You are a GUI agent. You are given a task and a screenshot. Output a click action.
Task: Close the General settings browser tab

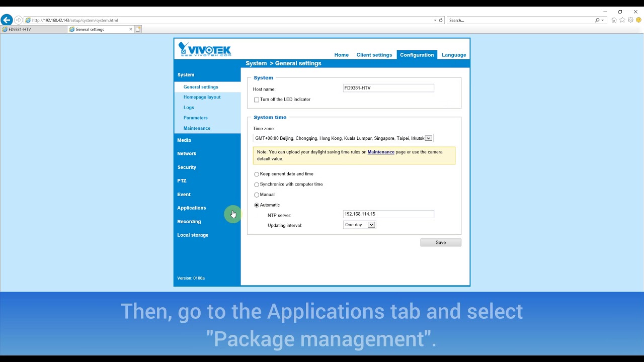[131, 29]
